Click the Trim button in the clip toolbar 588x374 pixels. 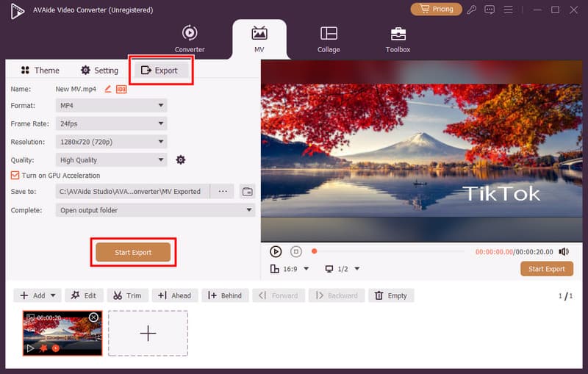point(126,295)
